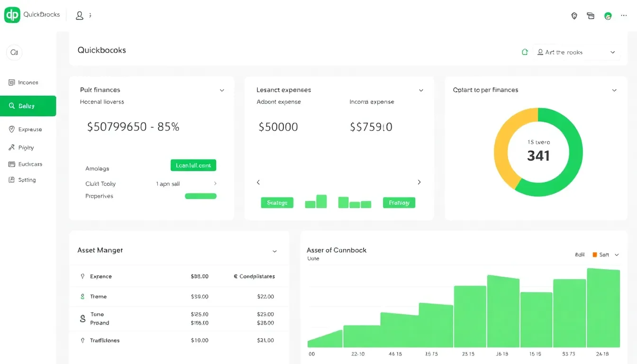
Task: Expand the Art the rooks account selector
Action: point(613,52)
